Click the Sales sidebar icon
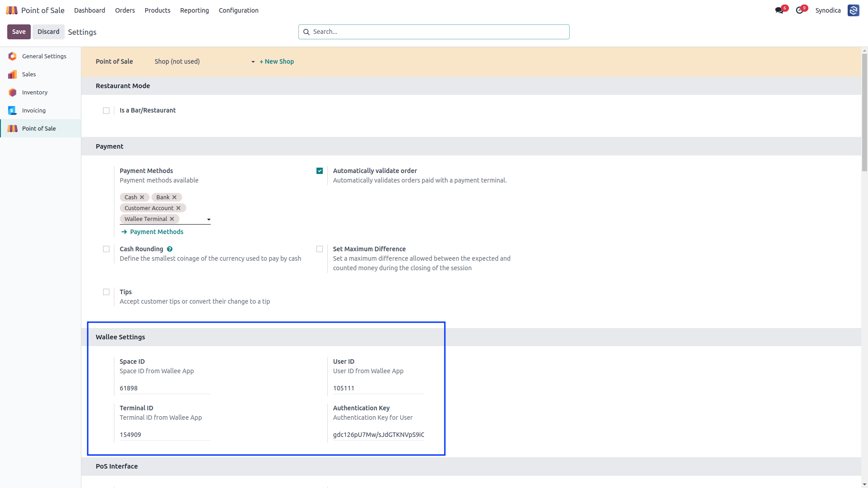 tap(12, 74)
